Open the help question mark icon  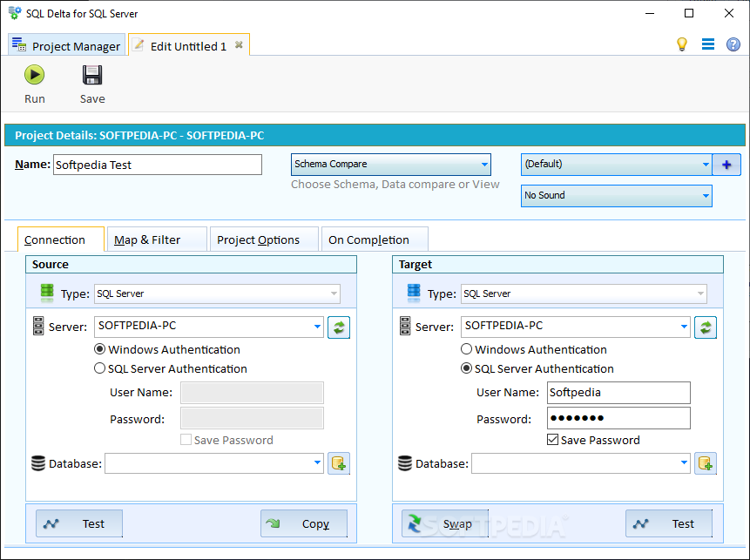(x=733, y=44)
